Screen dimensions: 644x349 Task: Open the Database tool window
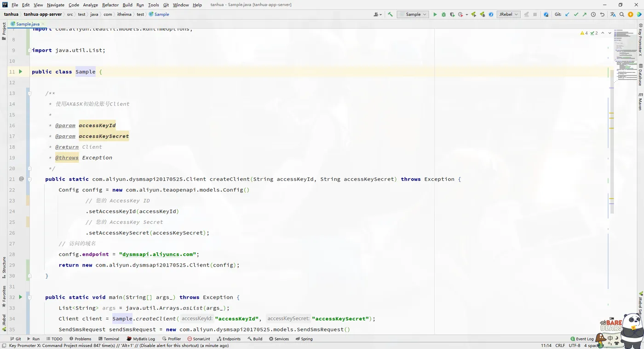click(640, 75)
